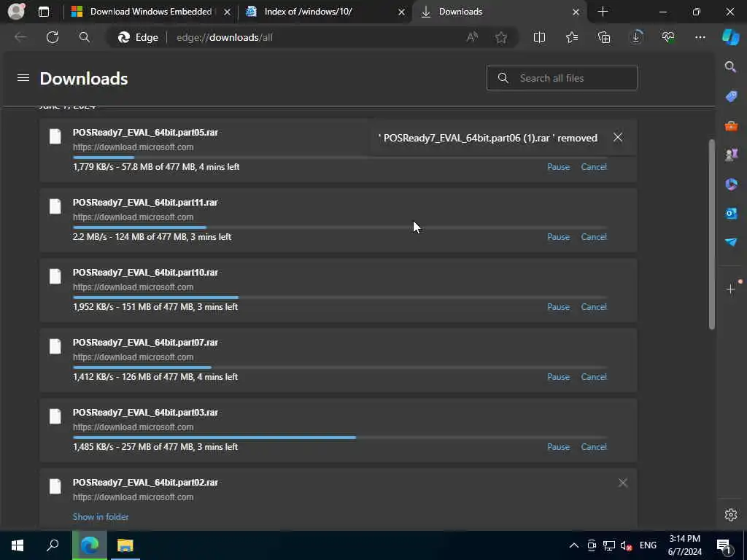Open the Downloads hamburger menu
Viewport: 747px width, 560px height.
click(23, 77)
